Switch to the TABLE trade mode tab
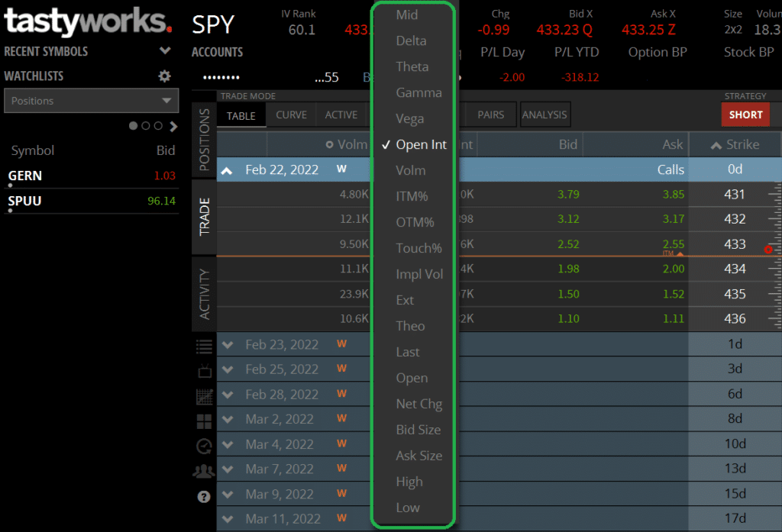This screenshot has width=782, height=532. pos(241,116)
